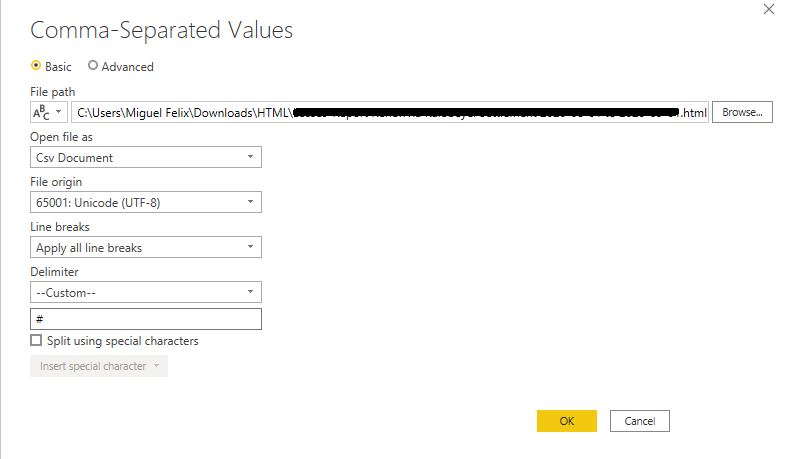Click the ABC text type icon
The width and height of the screenshot is (785, 459).
coord(41,112)
